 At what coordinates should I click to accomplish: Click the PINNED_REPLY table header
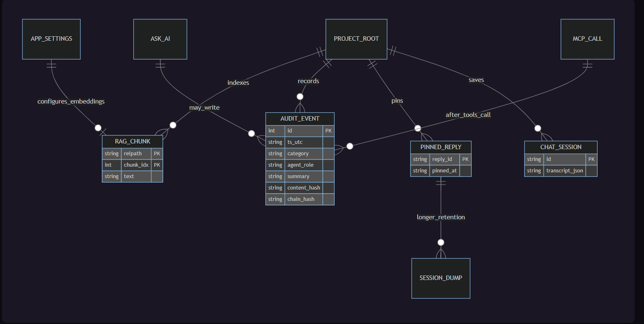point(441,147)
